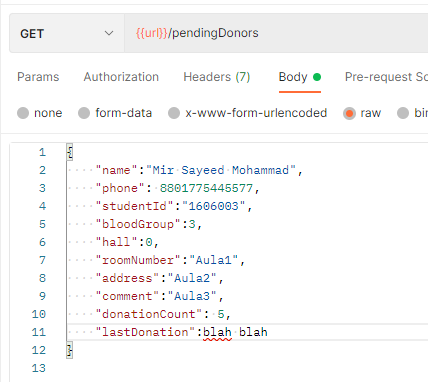This screenshot has width=428, height=382.
Task: Click line number 1 in gutter
Action: point(42,152)
